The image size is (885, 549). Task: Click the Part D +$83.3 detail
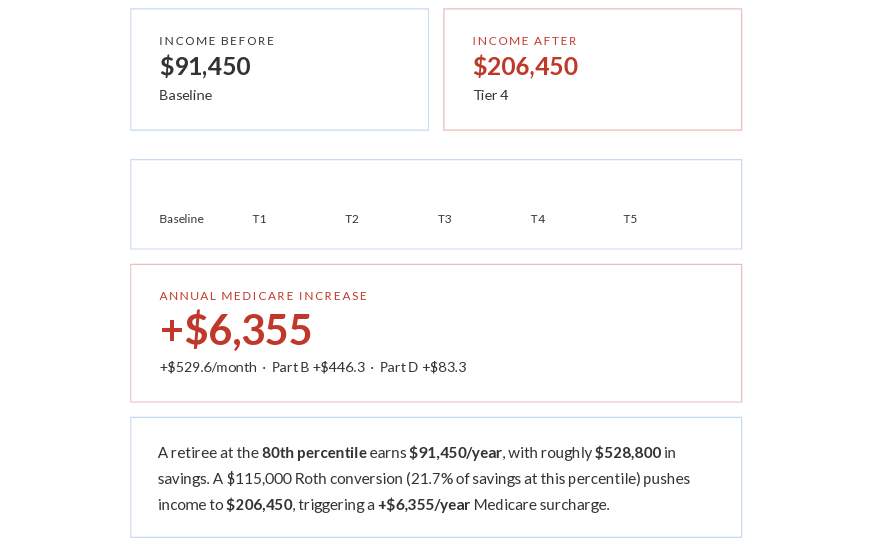tap(423, 367)
